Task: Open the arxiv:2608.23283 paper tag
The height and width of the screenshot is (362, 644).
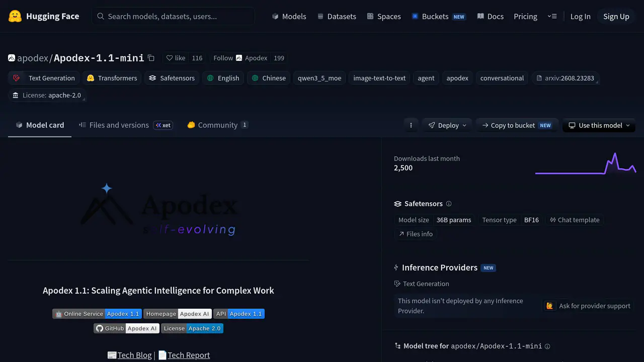Action: 566,78
